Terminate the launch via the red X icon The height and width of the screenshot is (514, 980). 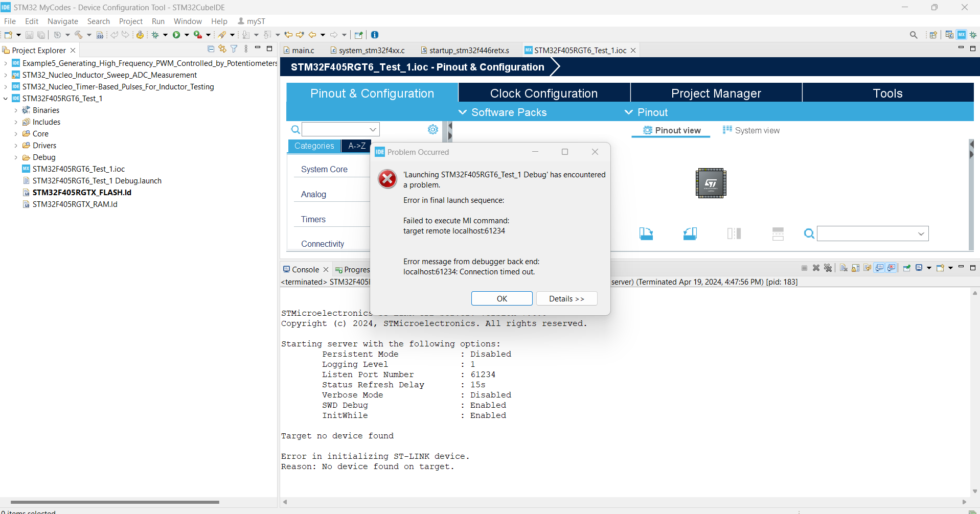[815, 267]
